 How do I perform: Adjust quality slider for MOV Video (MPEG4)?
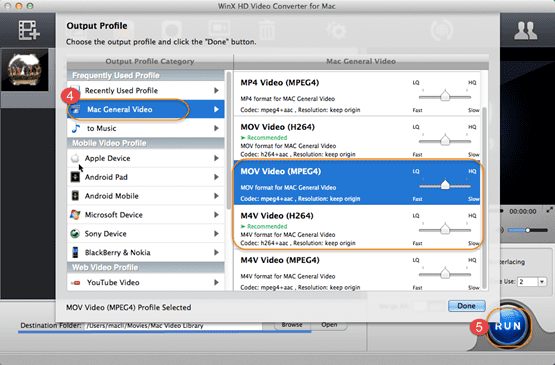pos(445,185)
